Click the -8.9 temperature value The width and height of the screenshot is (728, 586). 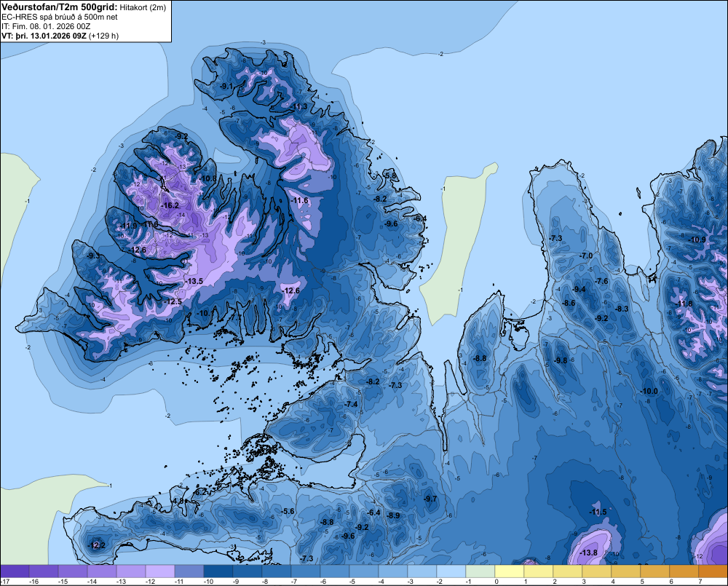[393, 515]
